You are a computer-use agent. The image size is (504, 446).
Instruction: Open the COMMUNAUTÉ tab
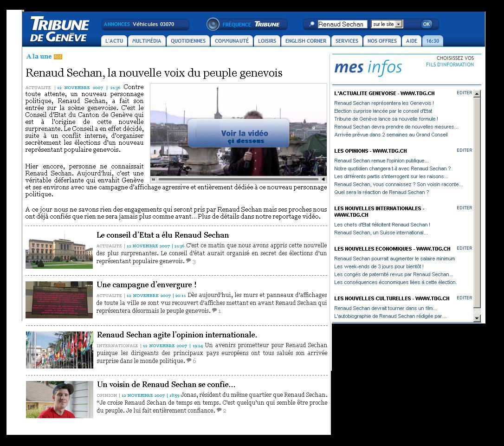pyautogui.click(x=232, y=41)
